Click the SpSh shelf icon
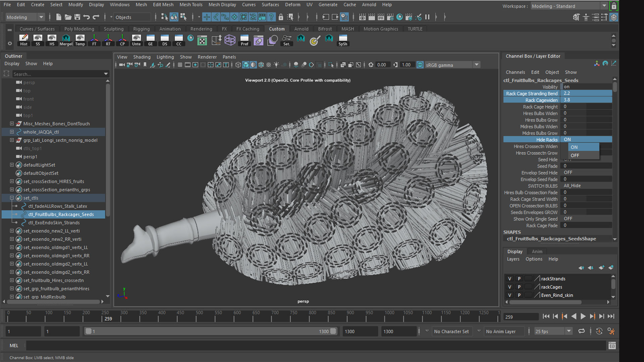 (x=343, y=40)
